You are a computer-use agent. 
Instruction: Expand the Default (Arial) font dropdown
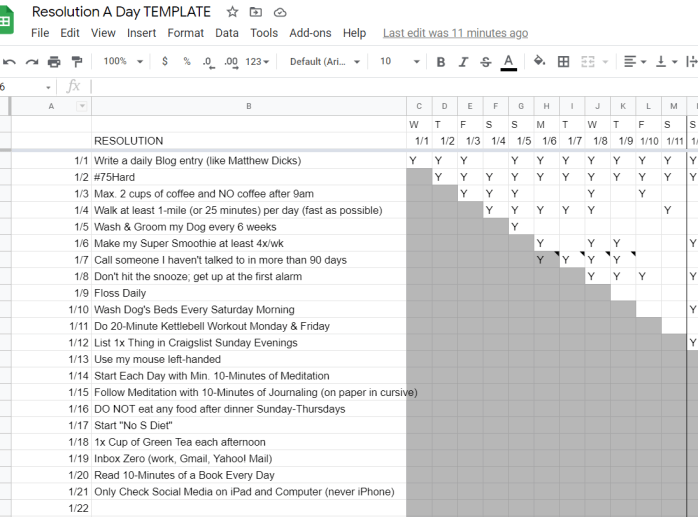coord(325,62)
